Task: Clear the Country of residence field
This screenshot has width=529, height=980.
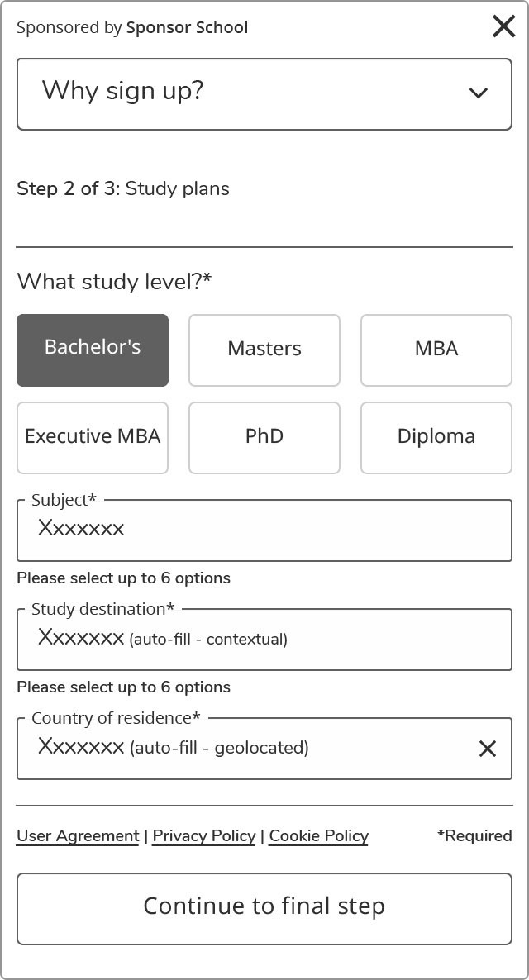Action: click(487, 748)
